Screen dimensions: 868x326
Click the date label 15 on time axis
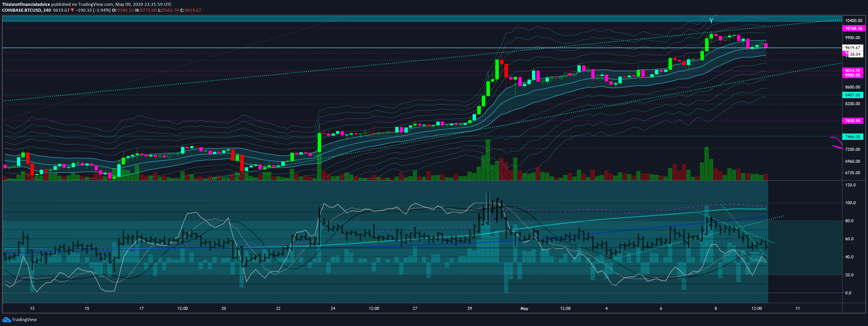click(87, 308)
